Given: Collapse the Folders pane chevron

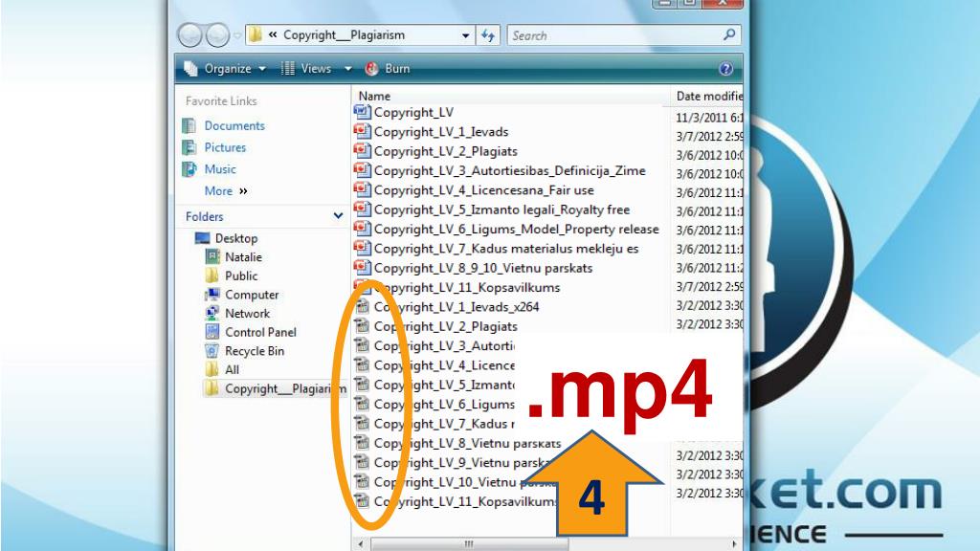Looking at the screenshot, I should click(338, 216).
